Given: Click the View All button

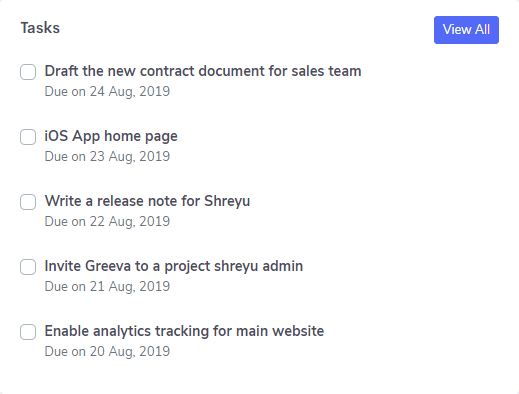Looking at the screenshot, I should 466,30.
